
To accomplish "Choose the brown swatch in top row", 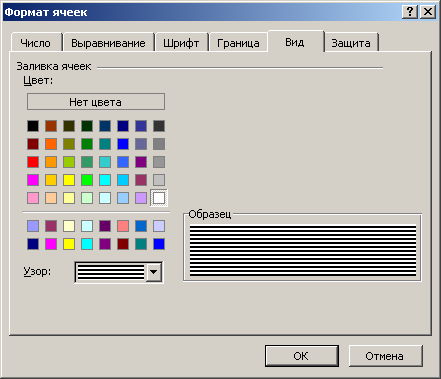I will (51, 126).
